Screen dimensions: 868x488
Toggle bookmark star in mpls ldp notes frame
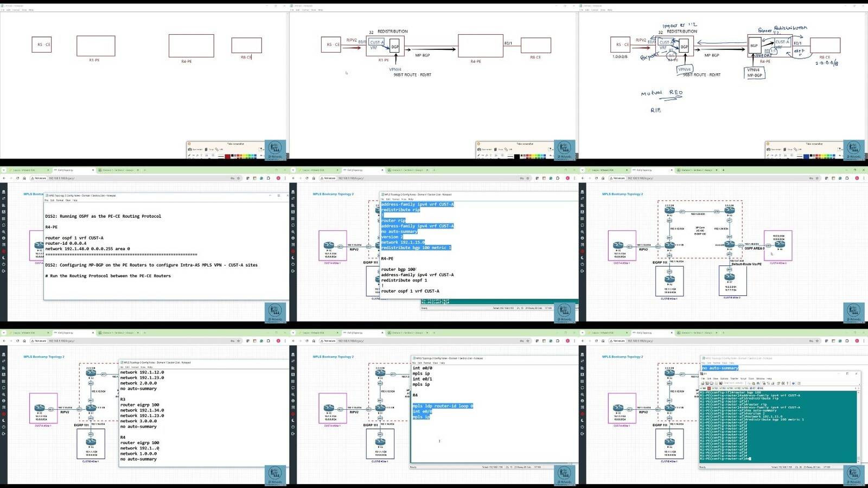527,341
